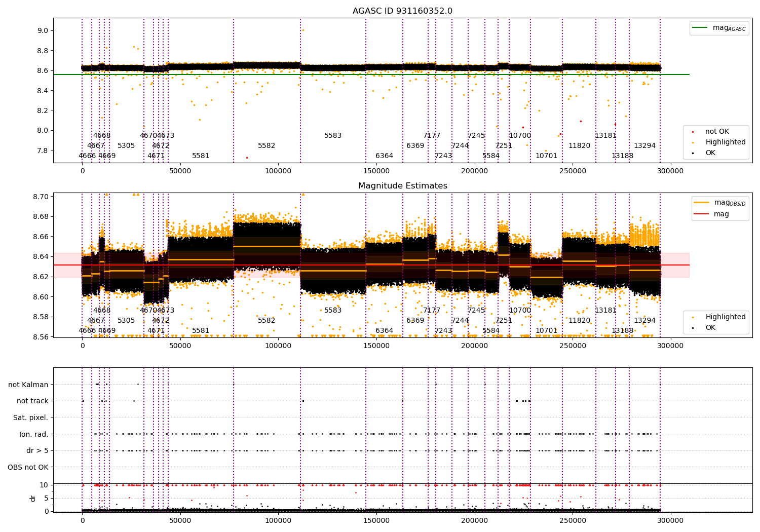Click OBSID label 10701 in Magnitude Estimates plot
Image resolution: width=760 pixels, height=532 pixels.
click(x=546, y=331)
